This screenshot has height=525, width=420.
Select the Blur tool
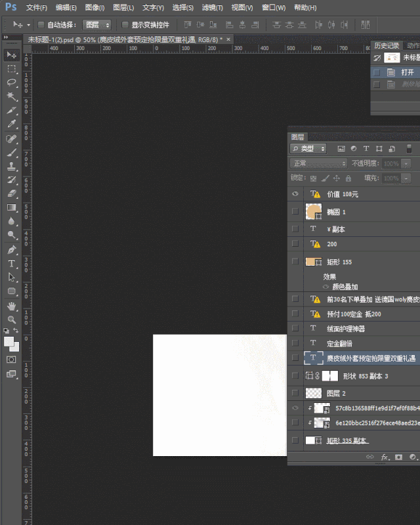[x=11, y=221]
